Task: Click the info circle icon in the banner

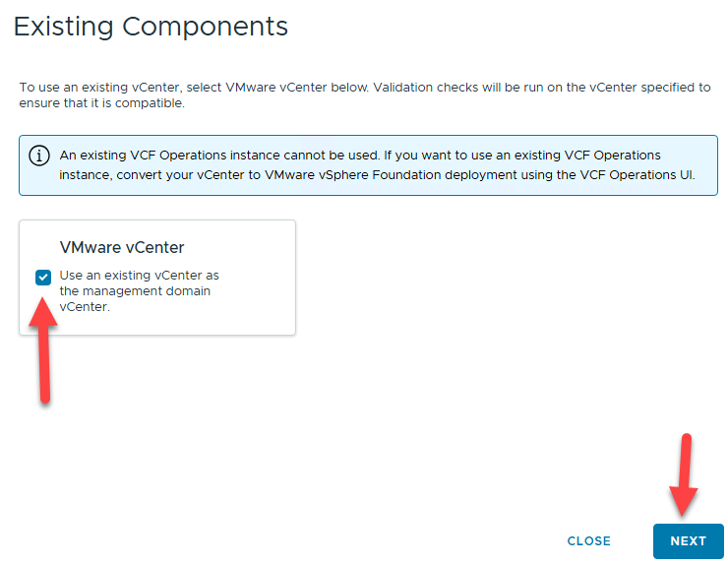Action: [39, 156]
